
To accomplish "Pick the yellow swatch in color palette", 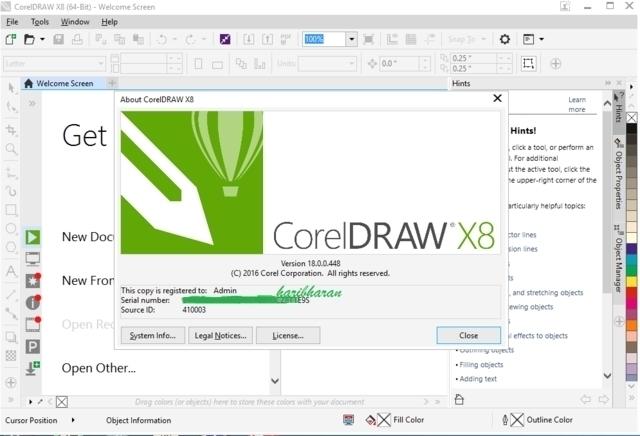I will (631, 282).
